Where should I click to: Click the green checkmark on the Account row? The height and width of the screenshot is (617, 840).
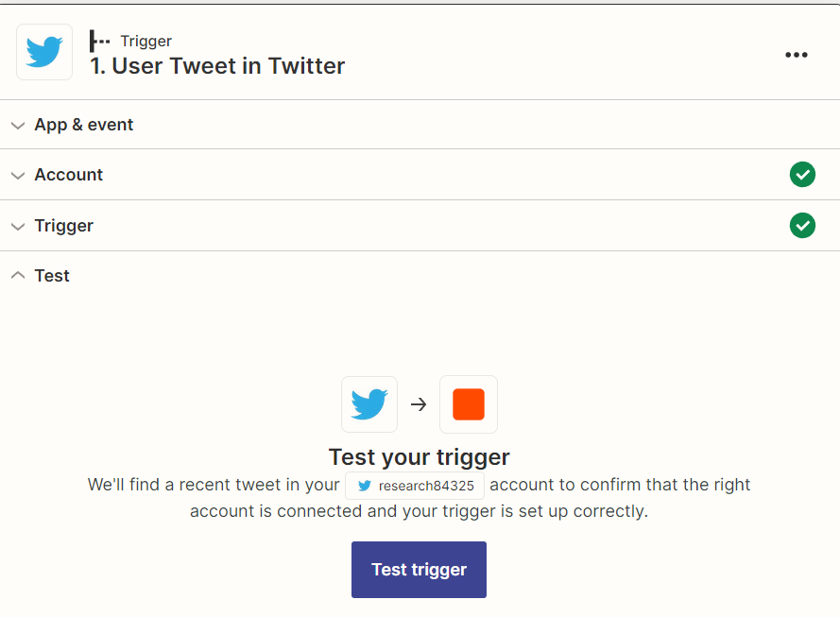(802, 175)
